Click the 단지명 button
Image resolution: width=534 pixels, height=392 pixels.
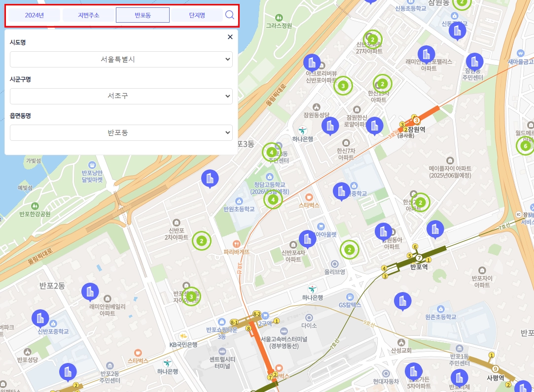click(x=197, y=15)
